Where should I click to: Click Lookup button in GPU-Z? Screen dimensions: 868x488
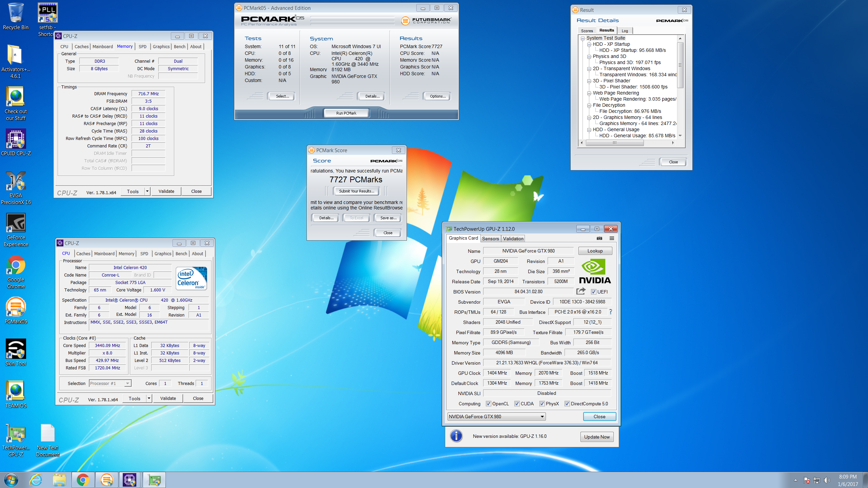[x=595, y=251]
